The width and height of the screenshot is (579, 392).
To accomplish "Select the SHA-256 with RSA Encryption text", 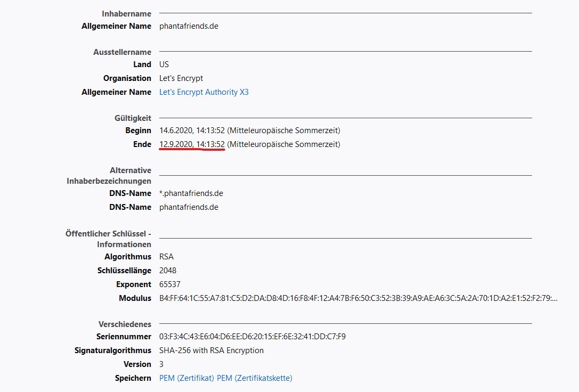I will 211,350.
